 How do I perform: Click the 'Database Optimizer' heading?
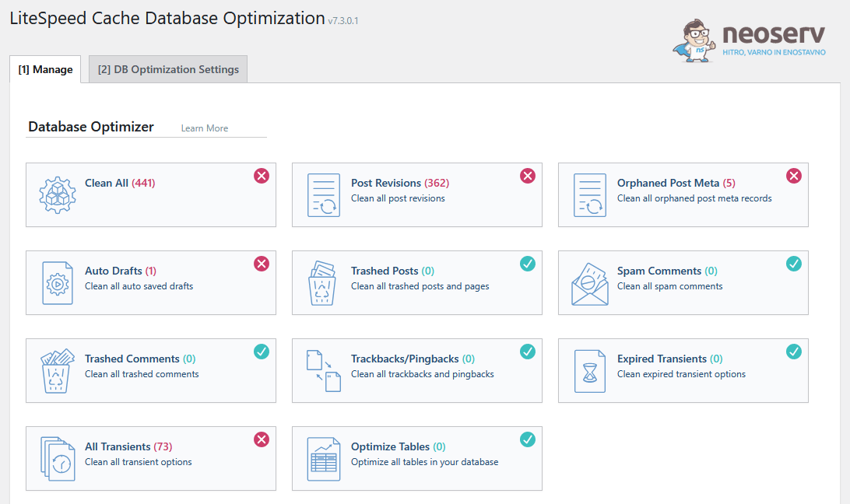pos(91,127)
